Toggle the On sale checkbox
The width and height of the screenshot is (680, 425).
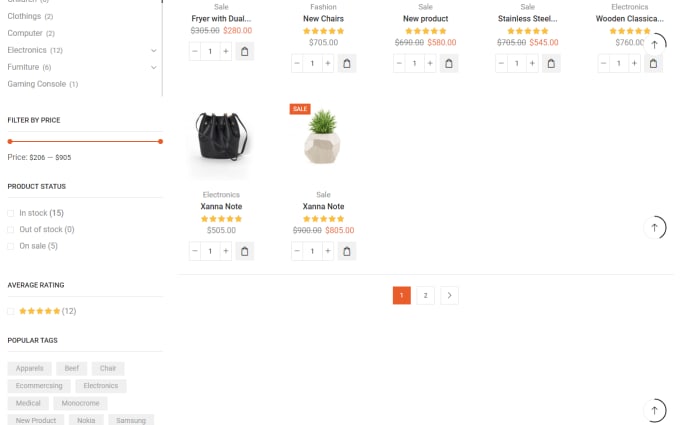click(11, 246)
